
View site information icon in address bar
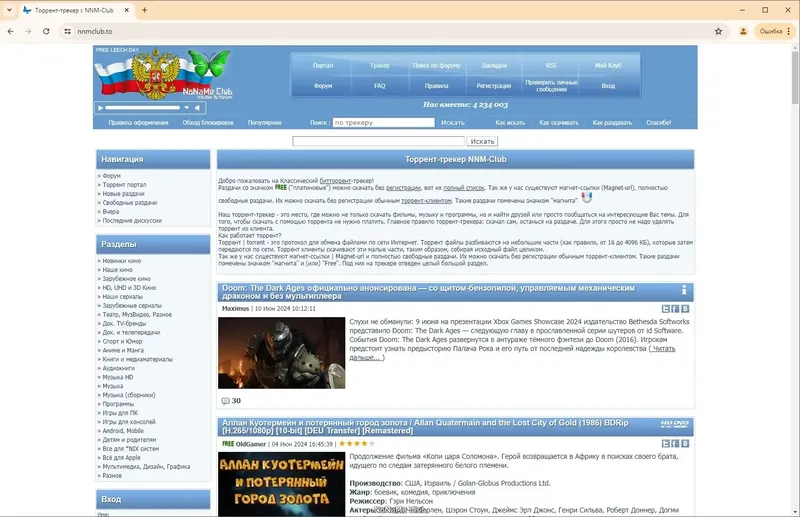[x=67, y=31]
